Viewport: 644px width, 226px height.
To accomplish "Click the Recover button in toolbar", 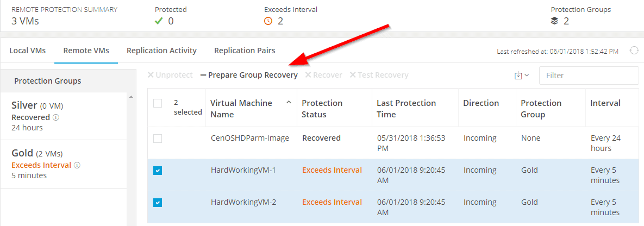I will [324, 75].
